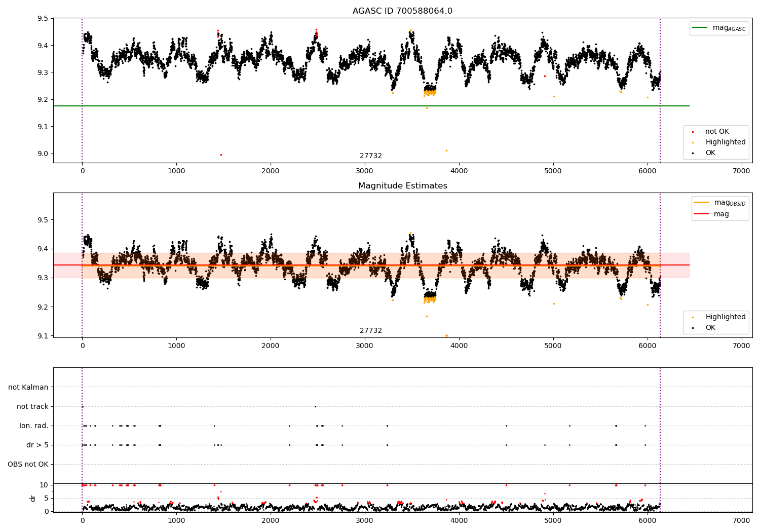760x532 pixels.
Task: Click the 10 tick on the dr axis
Action: coord(44,485)
